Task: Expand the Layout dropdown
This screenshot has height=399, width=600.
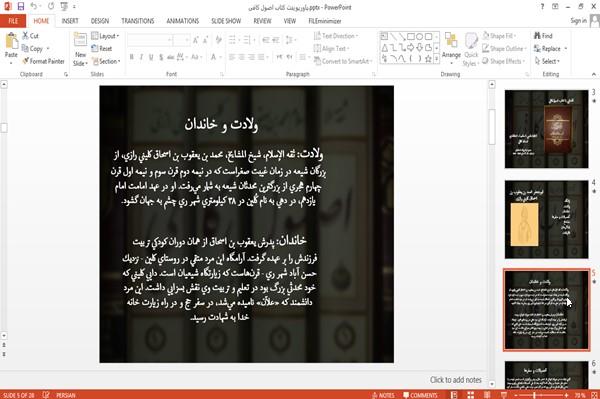Action: [105, 36]
